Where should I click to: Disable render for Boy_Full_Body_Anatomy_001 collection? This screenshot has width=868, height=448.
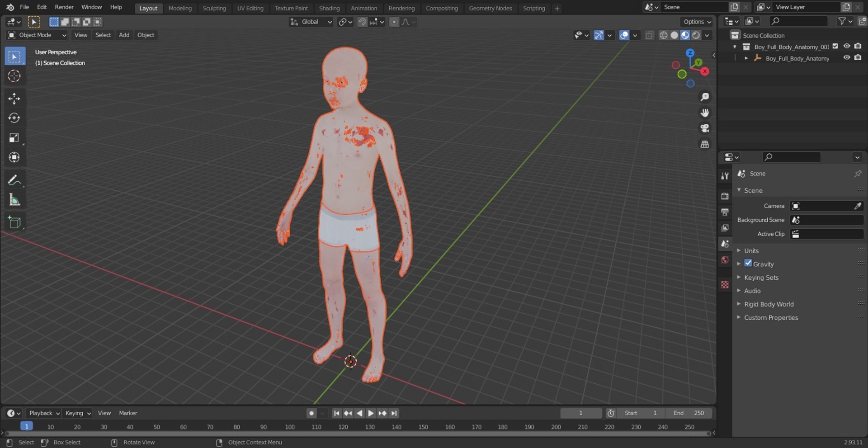coord(858,46)
